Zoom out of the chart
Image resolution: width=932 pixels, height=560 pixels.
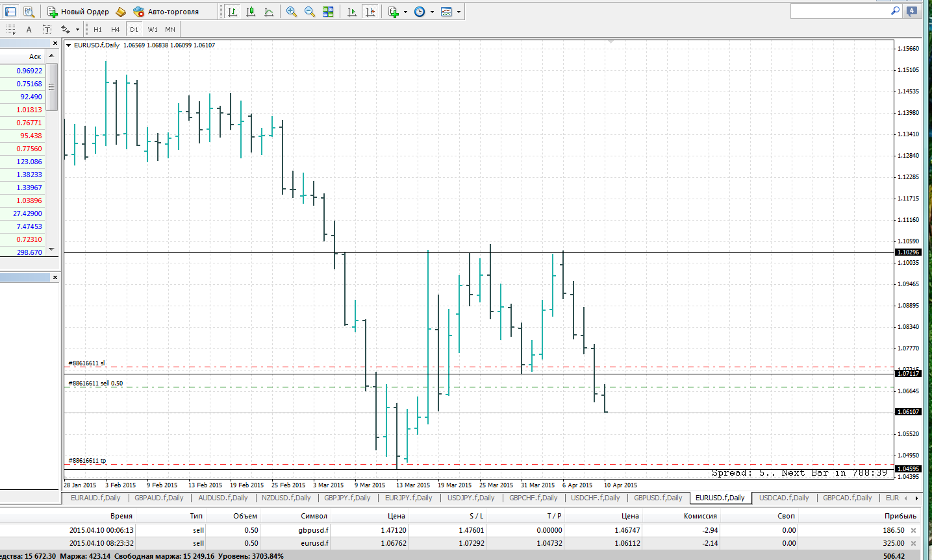point(310,12)
